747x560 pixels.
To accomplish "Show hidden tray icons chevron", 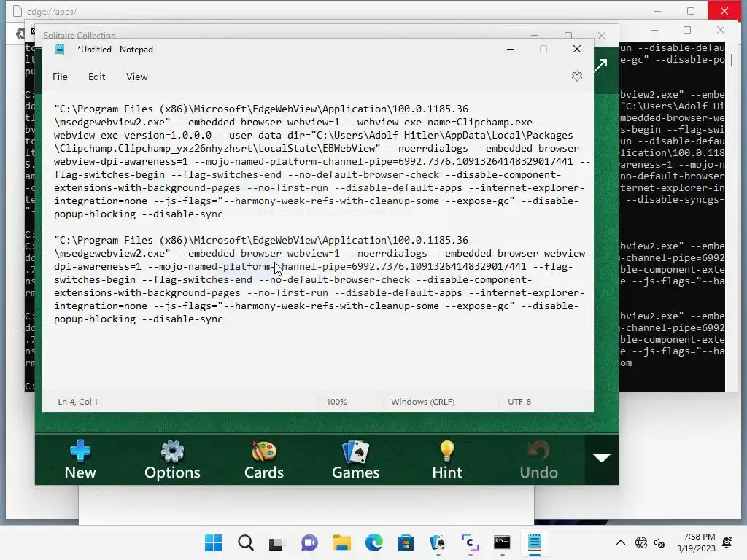I will coord(620,542).
